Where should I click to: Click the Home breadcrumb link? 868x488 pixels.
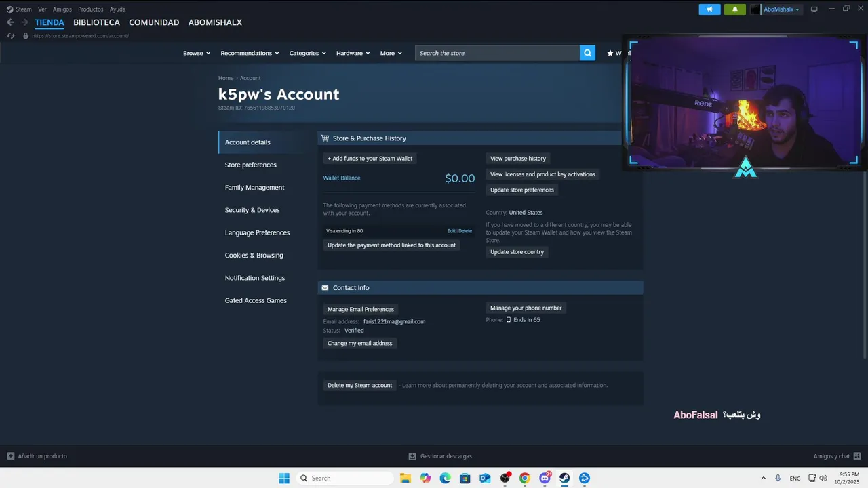pyautogui.click(x=226, y=78)
